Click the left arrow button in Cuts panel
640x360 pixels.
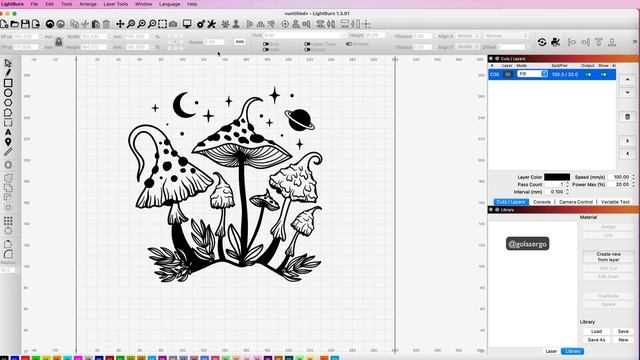click(627, 153)
